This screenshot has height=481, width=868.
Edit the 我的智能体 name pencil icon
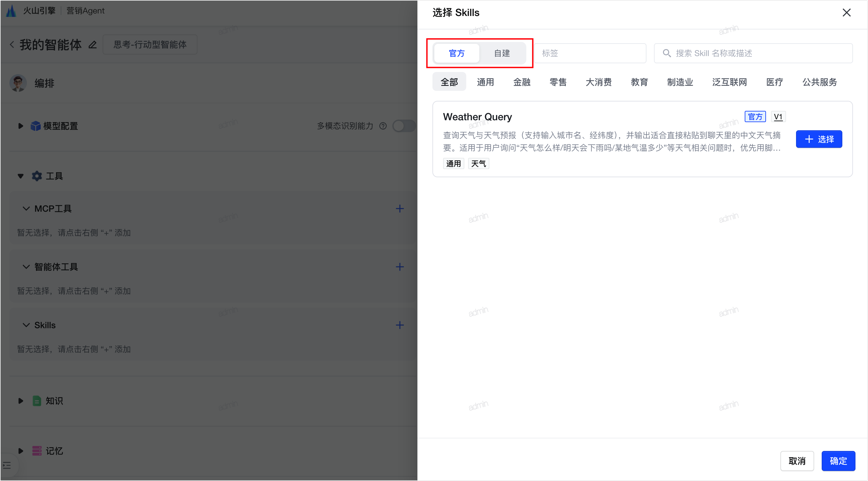click(92, 44)
